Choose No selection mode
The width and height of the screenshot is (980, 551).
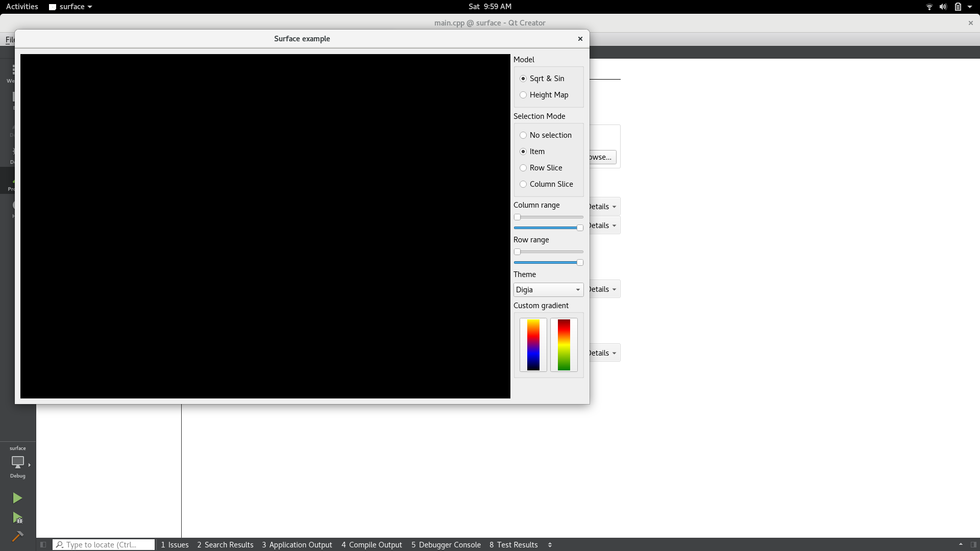523,135
